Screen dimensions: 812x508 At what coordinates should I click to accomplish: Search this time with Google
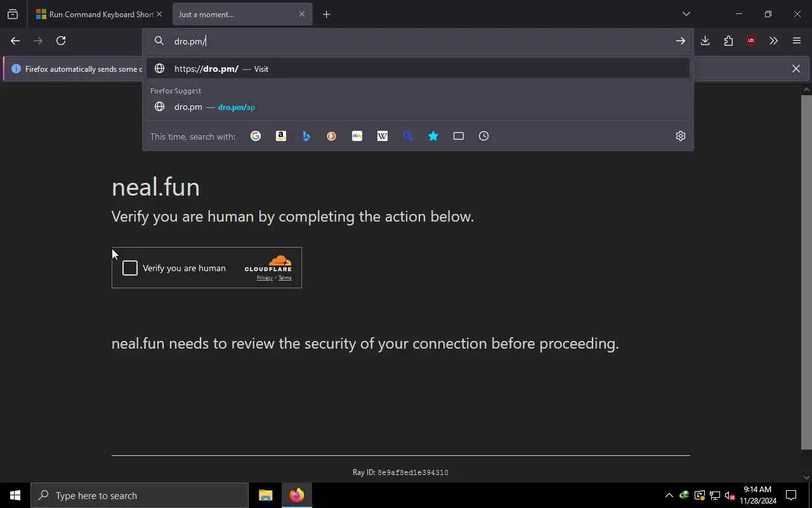point(256,136)
